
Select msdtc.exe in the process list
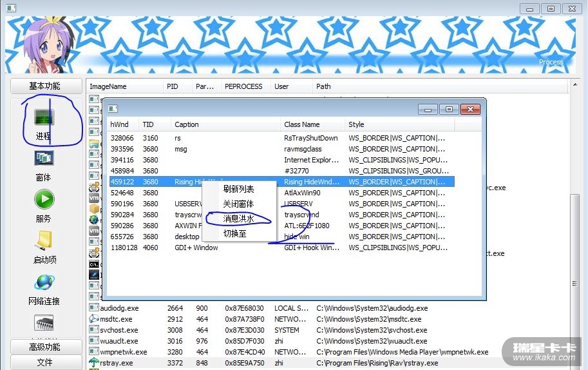[x=328, y=319]
